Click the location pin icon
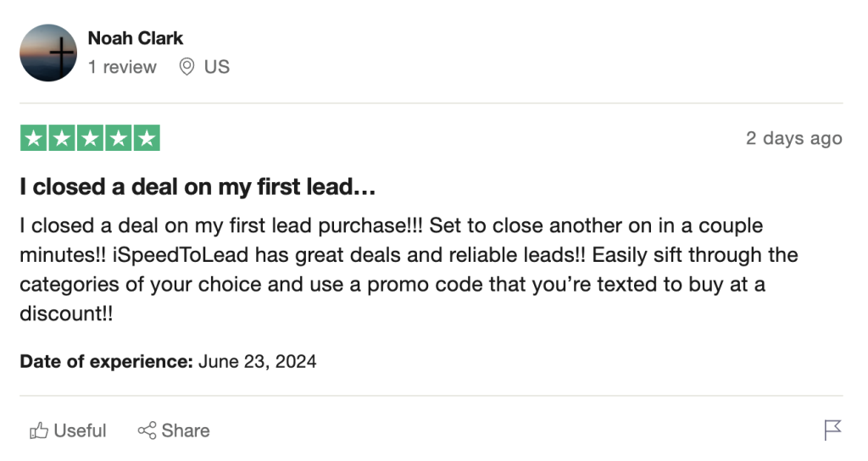Screen dimensions: 868x461 pyautogui.click(x=186, y=67)
